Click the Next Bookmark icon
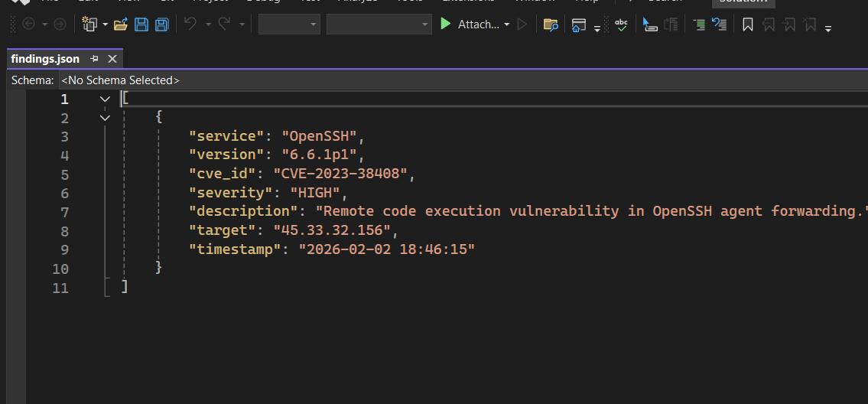The image size is (868, 404). 788,24
